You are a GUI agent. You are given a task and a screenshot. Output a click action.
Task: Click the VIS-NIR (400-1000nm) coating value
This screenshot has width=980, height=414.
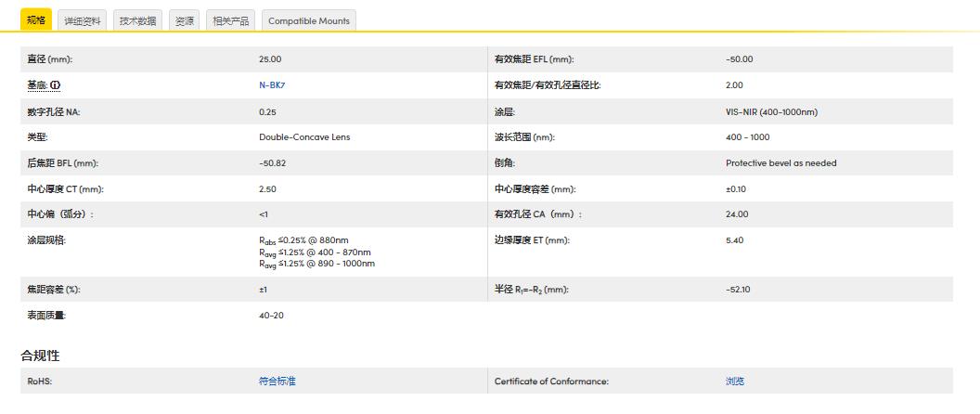click(771, 111)
